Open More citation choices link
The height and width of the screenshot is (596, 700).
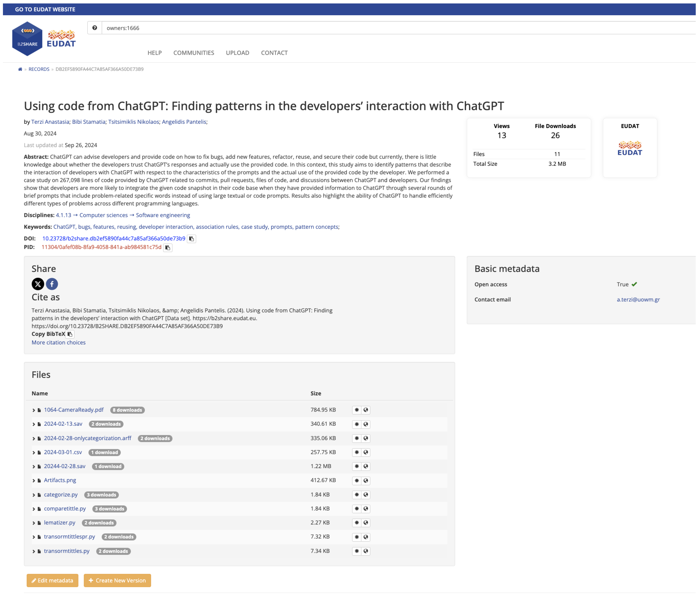click(x=58, y=342)
